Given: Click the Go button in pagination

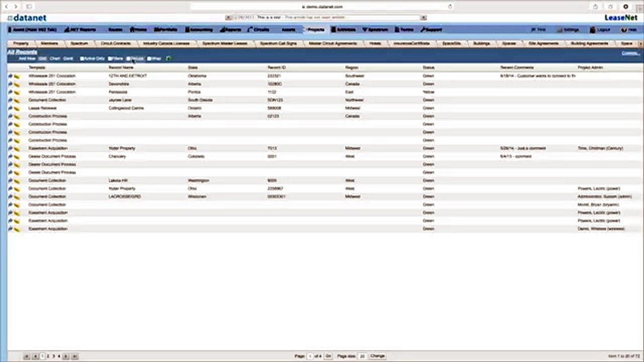Looking at the screenshot, I should [x=328, y=356].
